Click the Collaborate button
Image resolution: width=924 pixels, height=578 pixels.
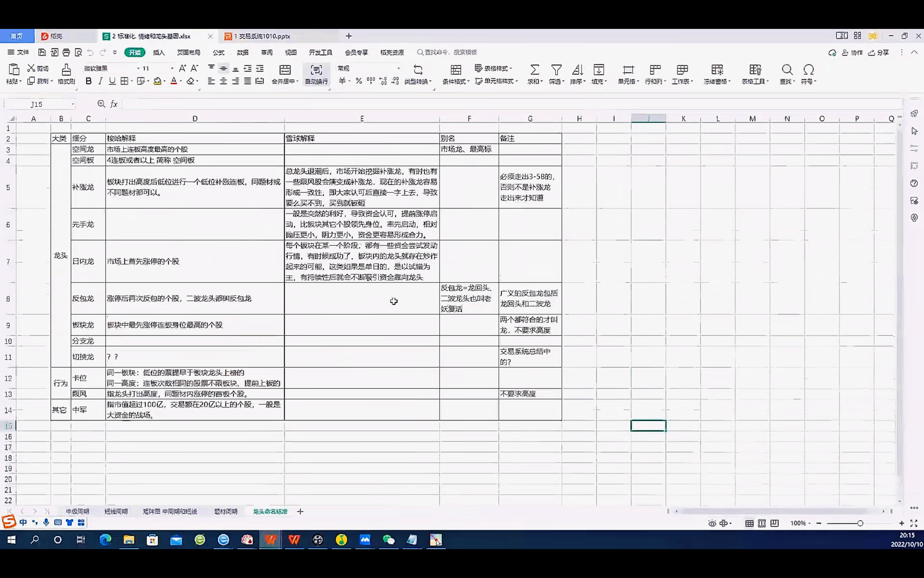click(x=853, y=53)
